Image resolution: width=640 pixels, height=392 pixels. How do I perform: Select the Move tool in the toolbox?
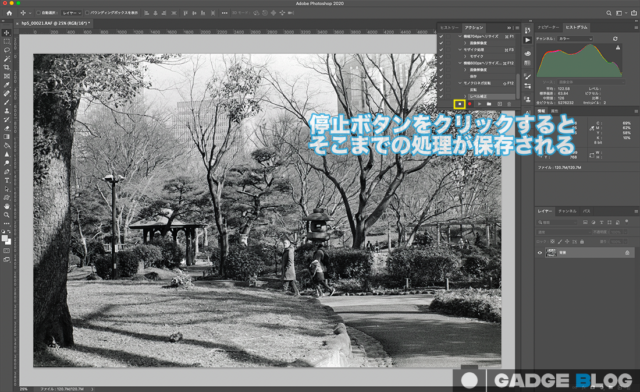tap(7, 33)
